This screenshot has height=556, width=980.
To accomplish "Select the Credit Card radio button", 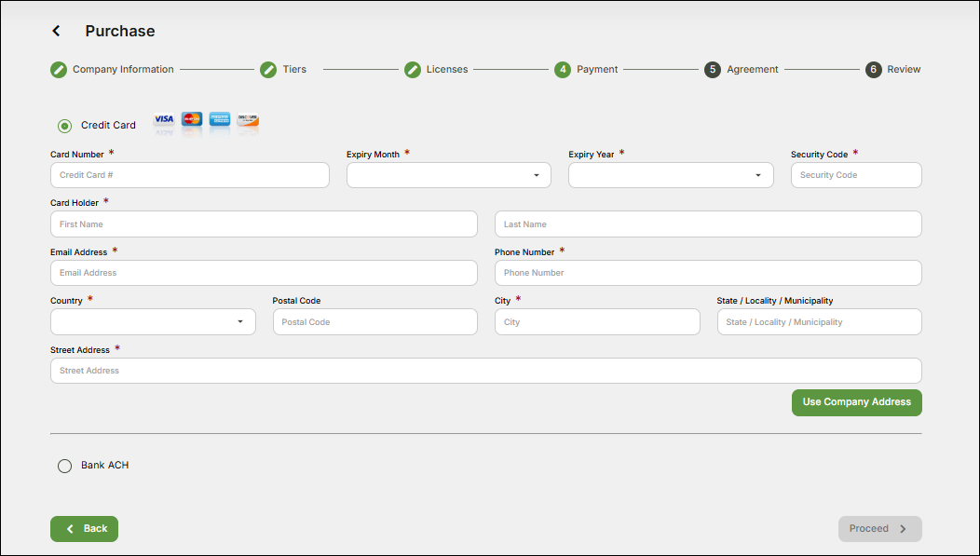I will click(65, 126).
